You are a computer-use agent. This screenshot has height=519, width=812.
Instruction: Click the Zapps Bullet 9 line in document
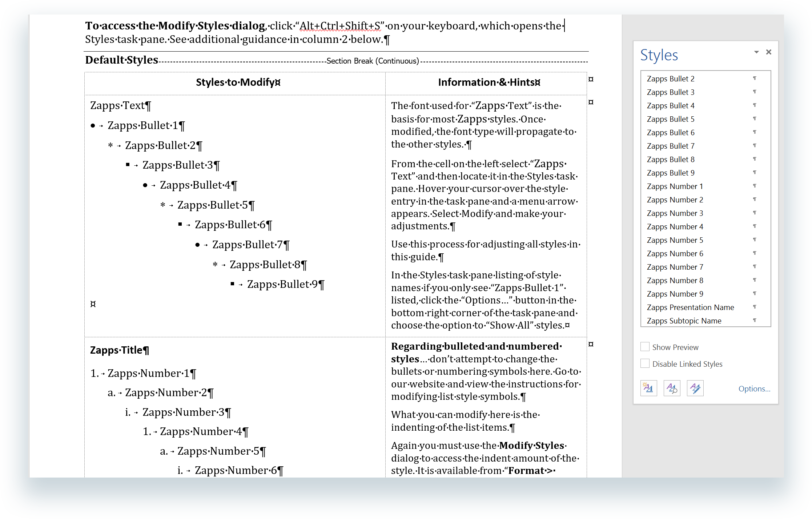286,284
